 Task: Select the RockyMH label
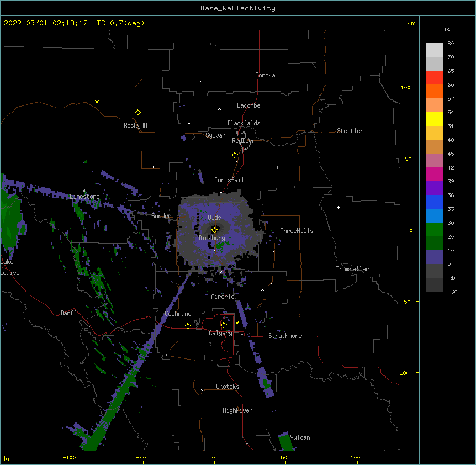pyautogui.click(x=135, y=125)
